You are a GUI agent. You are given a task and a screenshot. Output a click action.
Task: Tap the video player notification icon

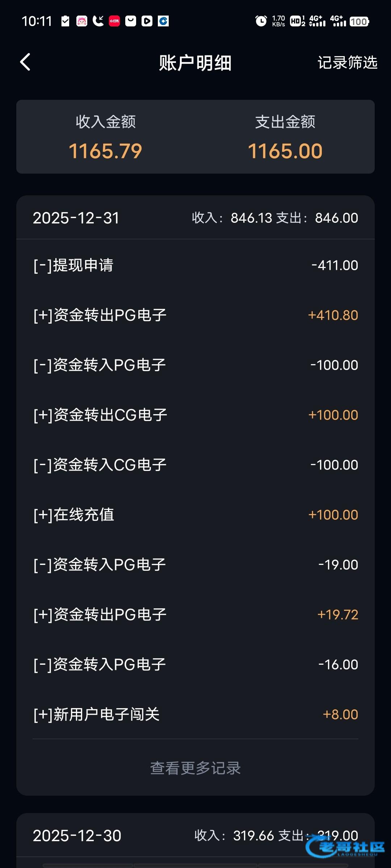point(147,21)
